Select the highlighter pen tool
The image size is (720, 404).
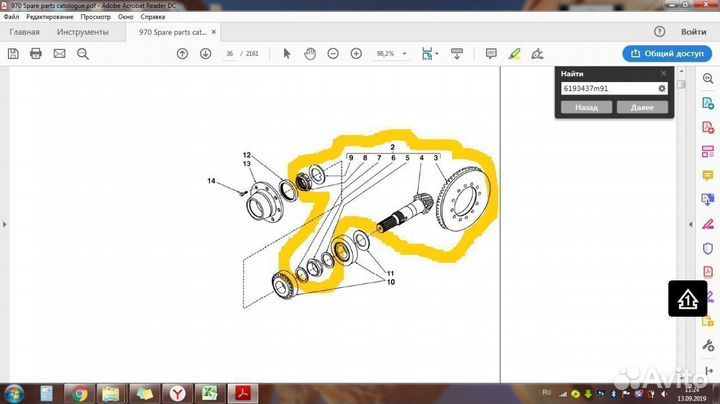coord(515,53)
